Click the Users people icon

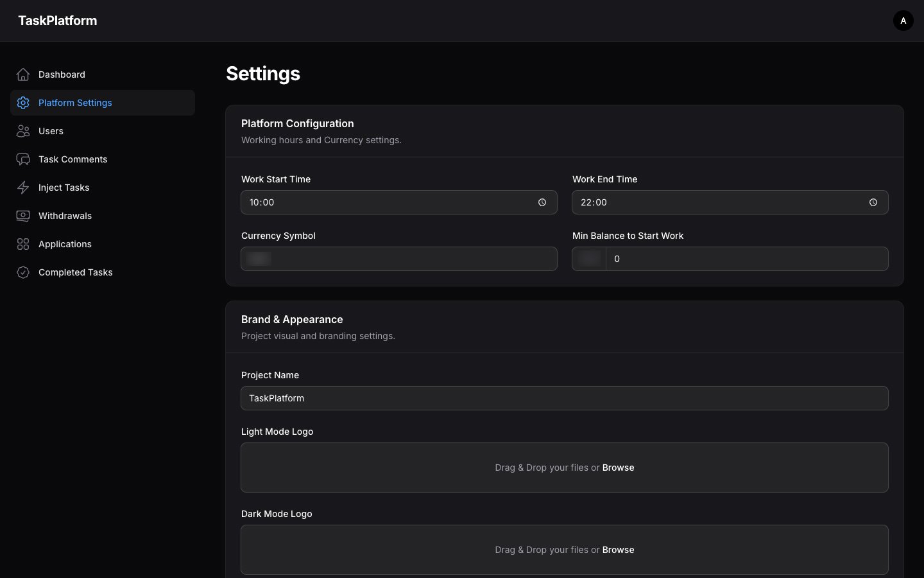click(23, 131)
